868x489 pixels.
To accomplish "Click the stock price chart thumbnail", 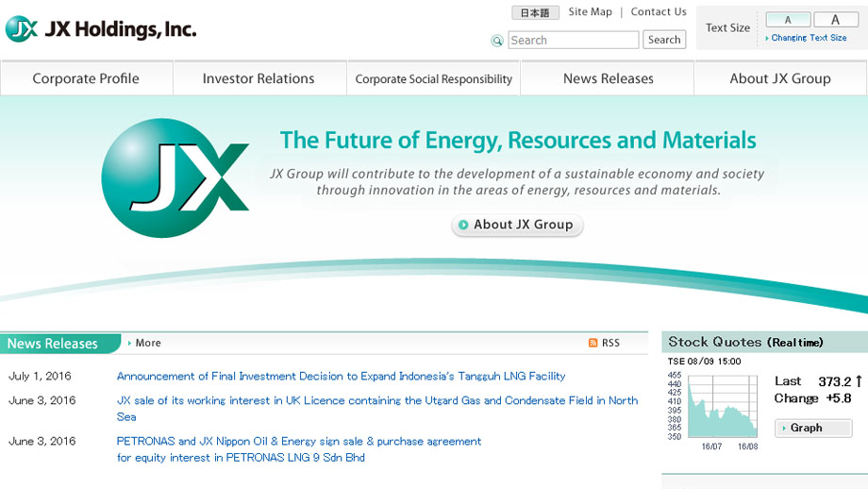I will tap(713, 412).
